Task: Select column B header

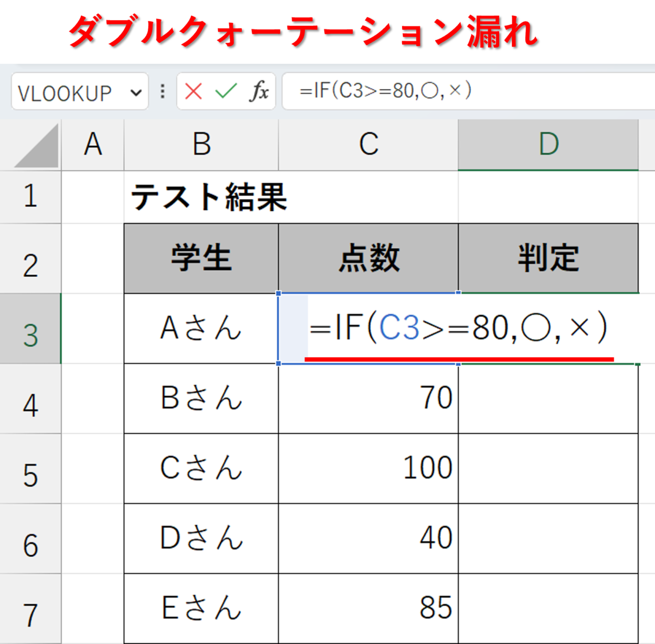Action: 201,144
